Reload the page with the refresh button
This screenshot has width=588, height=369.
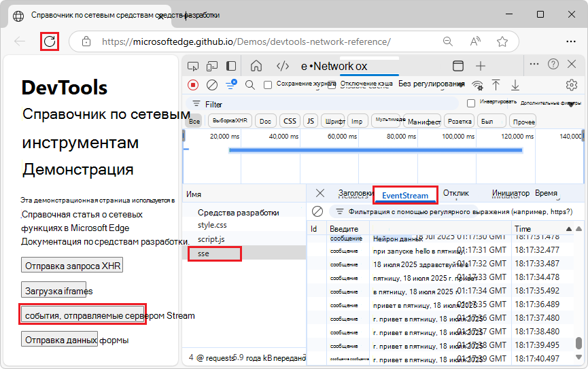pos(50,41)
